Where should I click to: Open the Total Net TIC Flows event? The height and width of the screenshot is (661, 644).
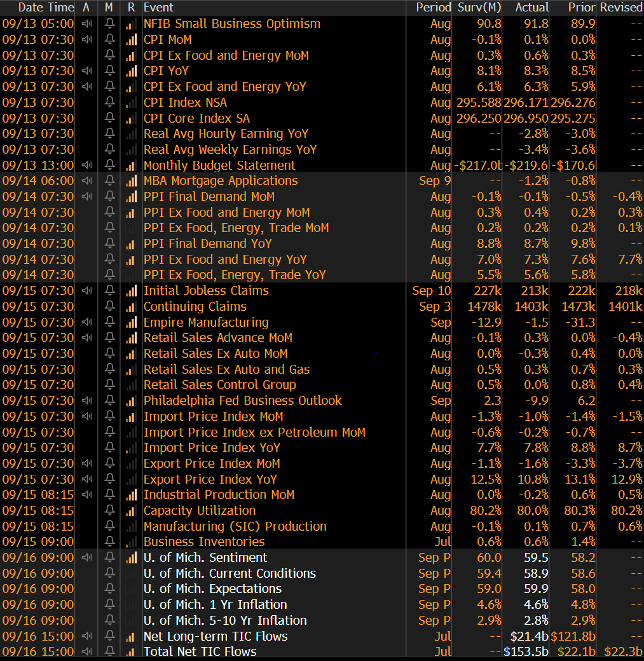[x=200, y=651]
